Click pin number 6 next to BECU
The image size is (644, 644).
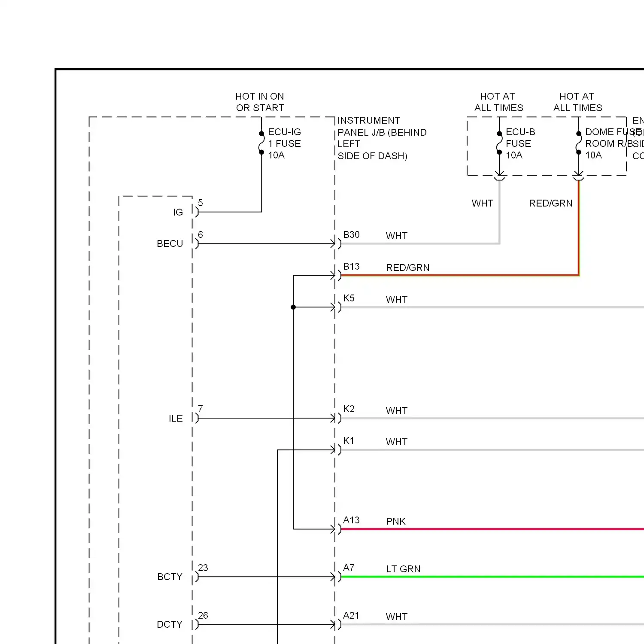click(x=200, y=234)
